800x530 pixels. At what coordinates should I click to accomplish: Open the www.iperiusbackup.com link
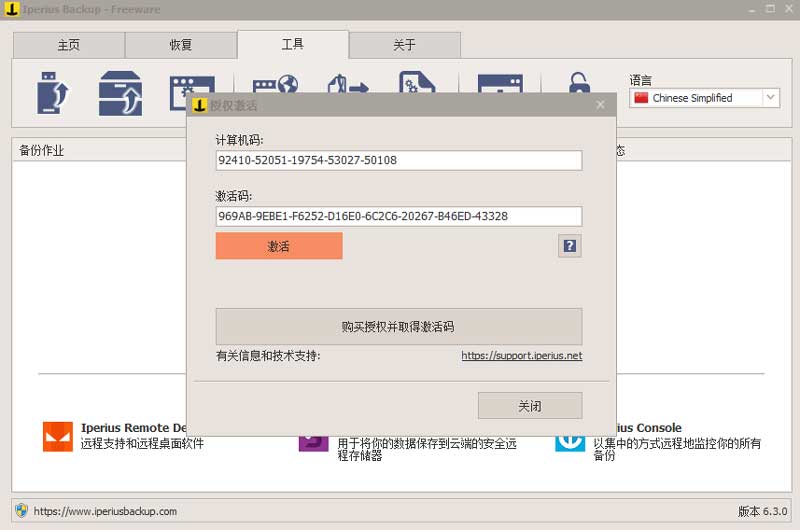(105, 511)
